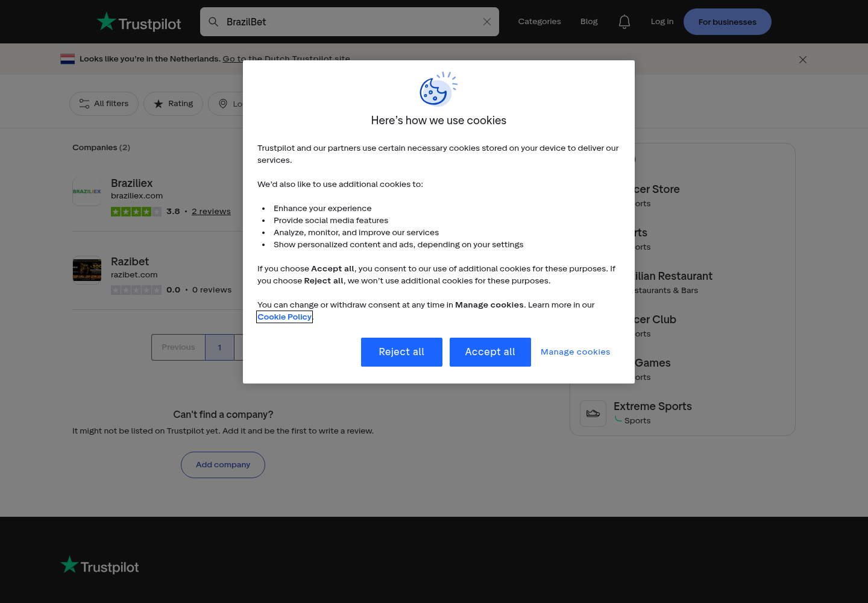Open the Rating filter
The width and height of the screenshot is (868, 603).
[x=173, y=104]
